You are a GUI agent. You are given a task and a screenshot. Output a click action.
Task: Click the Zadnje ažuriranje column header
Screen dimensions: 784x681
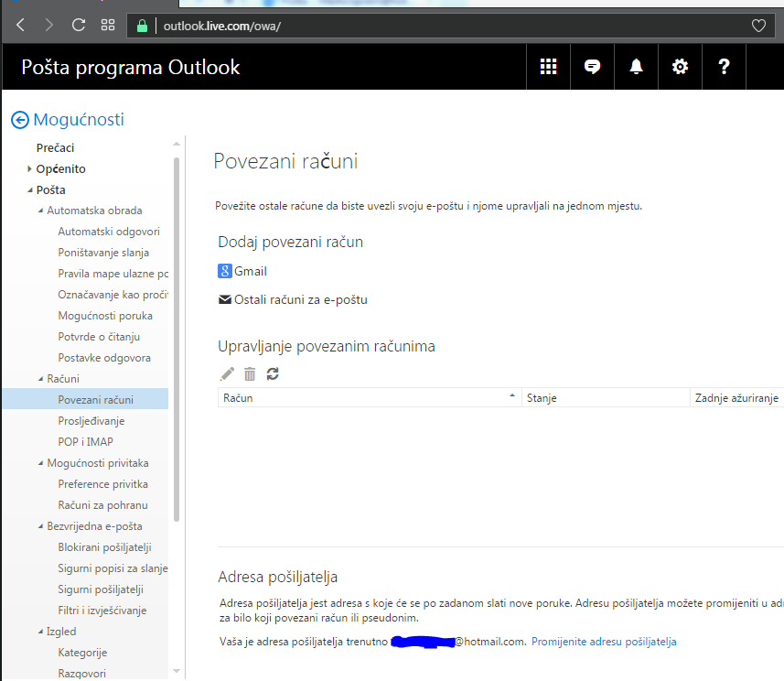click(736, 398)
